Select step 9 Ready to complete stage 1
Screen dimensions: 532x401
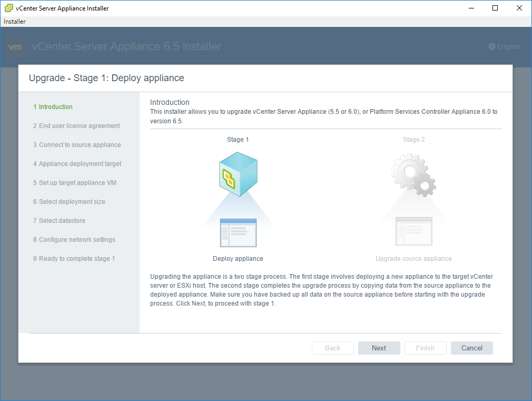pos(74,259)
